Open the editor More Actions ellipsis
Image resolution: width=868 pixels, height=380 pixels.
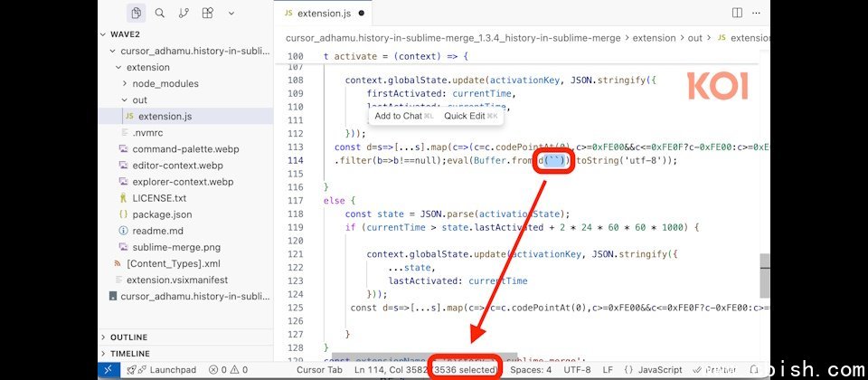(x=758, y=13)
